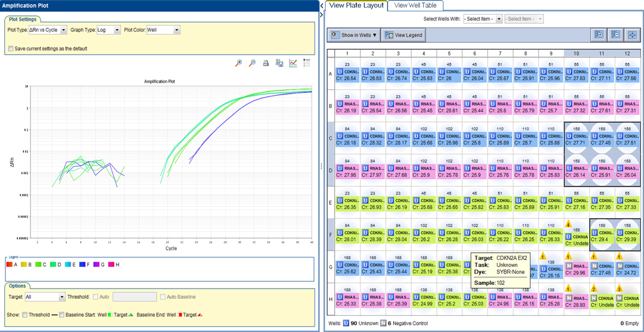The width and height of the screenshot is (644, 332).
Task: Open the Plot Color dropdown
Action: click(163, 30)
